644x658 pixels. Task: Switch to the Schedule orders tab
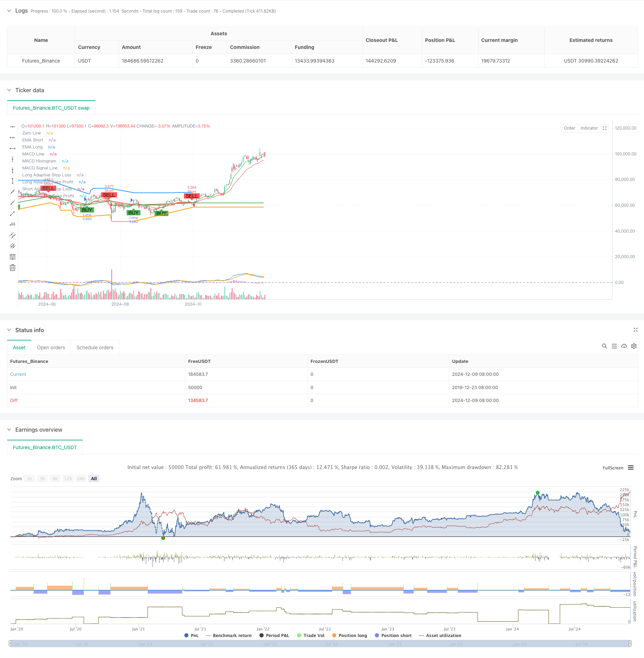(x=95, y=348)
